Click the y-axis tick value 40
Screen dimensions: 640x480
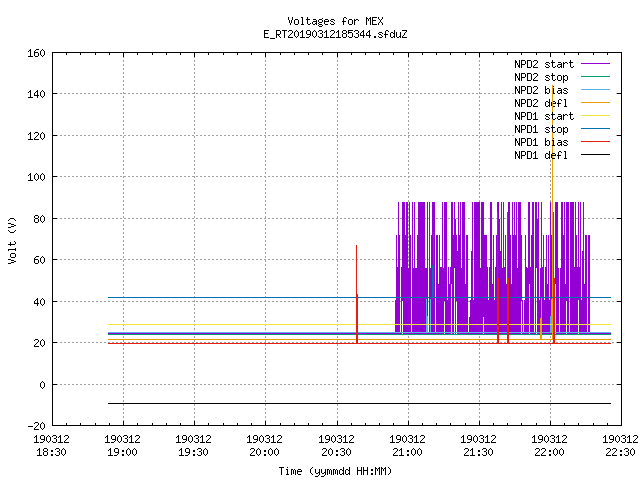click(x=39, y=302)
